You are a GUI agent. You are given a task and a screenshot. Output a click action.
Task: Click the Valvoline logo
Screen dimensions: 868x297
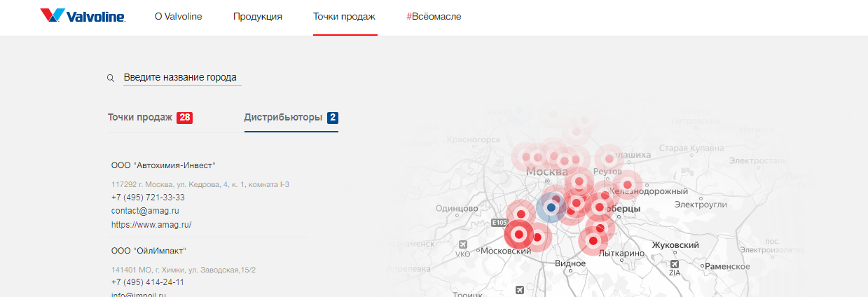pos(83,16)
